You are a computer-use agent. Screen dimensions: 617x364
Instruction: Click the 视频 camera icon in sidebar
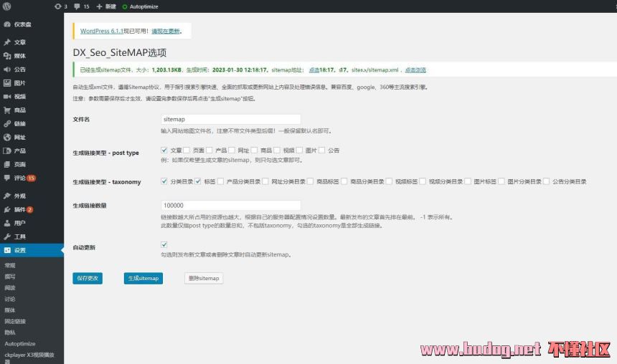click(7, 96)
